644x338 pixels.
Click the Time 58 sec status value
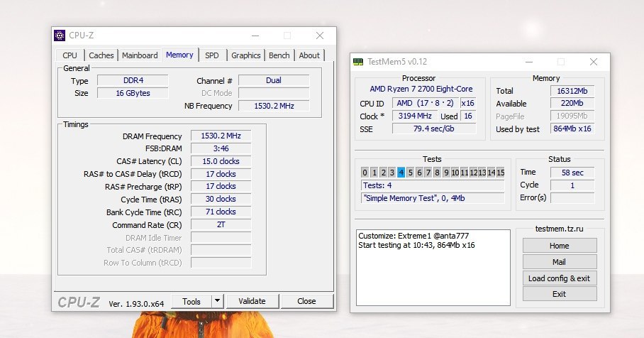pyautogui.click(x=572, y=173)
